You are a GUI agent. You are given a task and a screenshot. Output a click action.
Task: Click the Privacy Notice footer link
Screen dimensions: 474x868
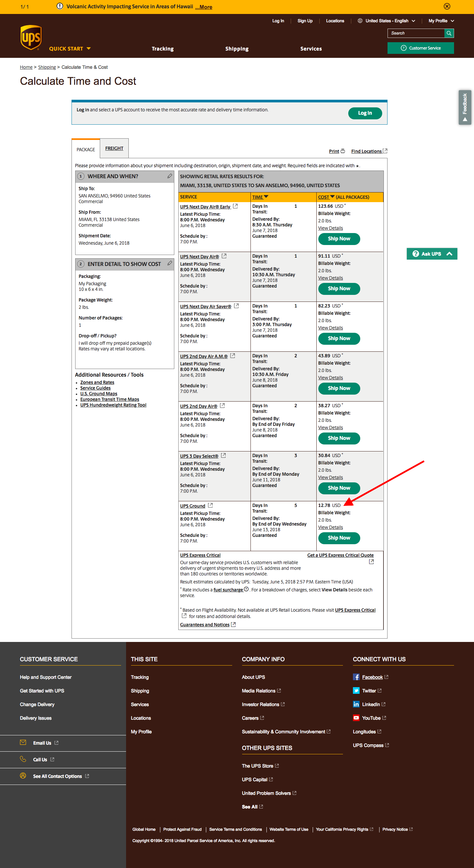coord(397,829)
